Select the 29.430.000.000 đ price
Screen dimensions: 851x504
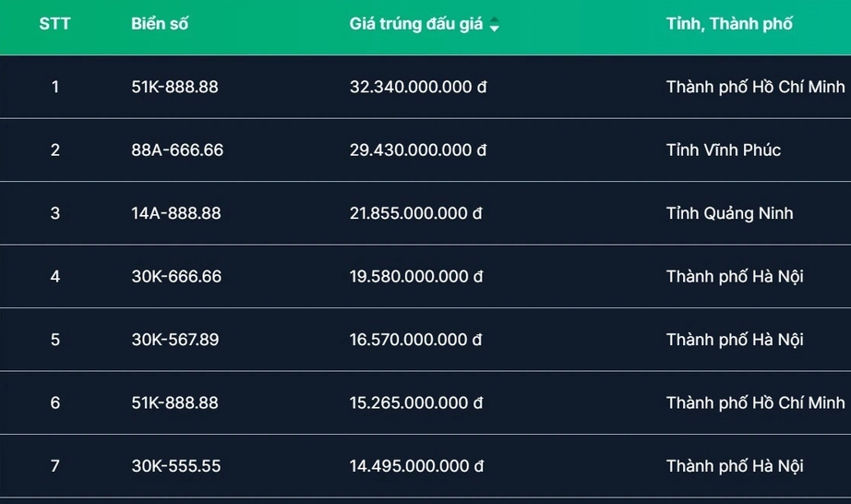pos(417,150)
